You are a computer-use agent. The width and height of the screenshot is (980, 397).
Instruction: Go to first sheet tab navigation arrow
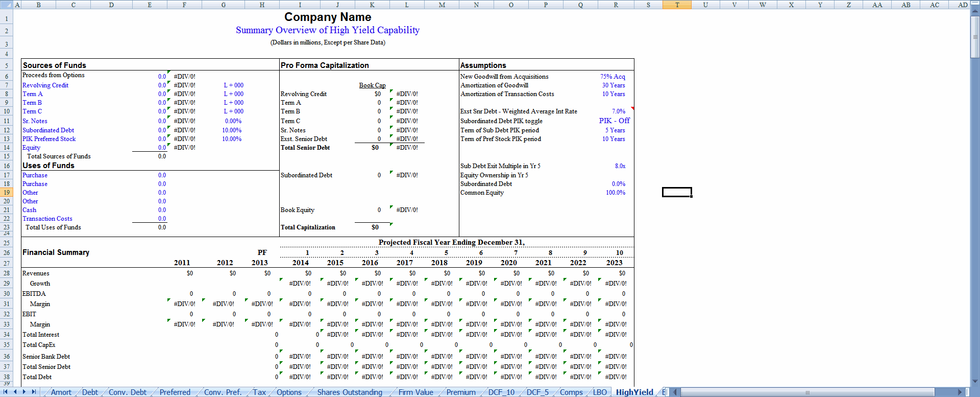6,392
